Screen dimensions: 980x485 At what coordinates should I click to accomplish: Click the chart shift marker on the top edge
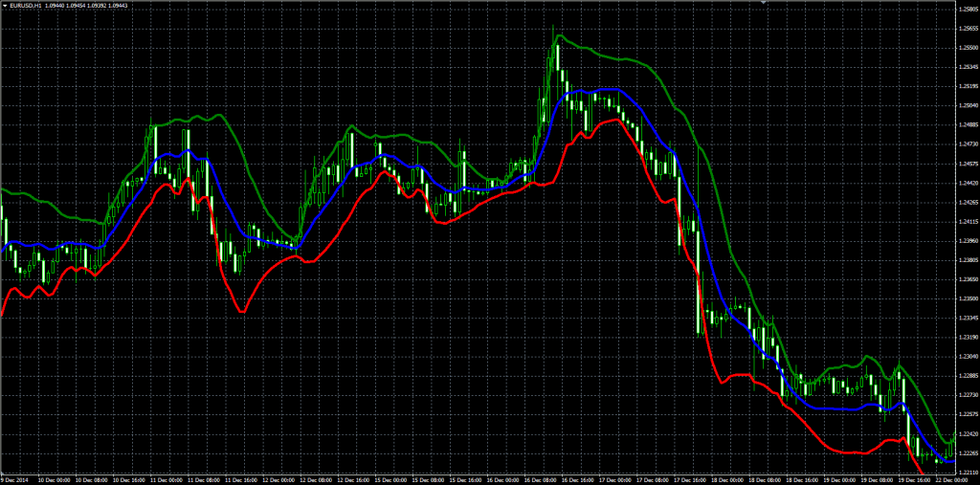click(x=763, y=4)
